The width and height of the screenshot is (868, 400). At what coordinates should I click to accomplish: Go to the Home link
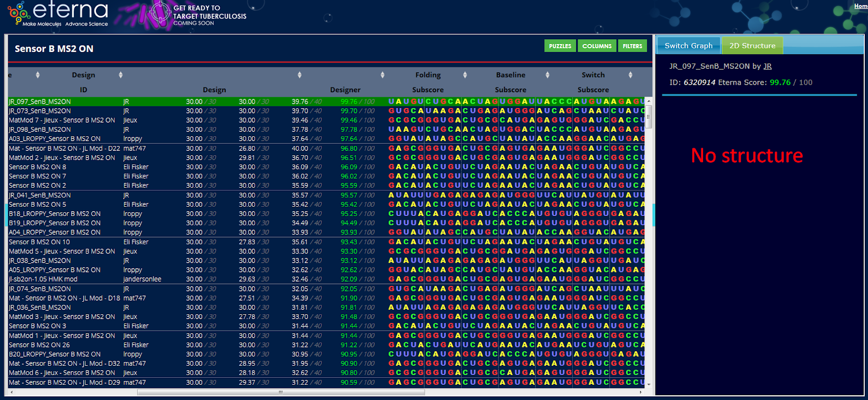click(860, 6)
